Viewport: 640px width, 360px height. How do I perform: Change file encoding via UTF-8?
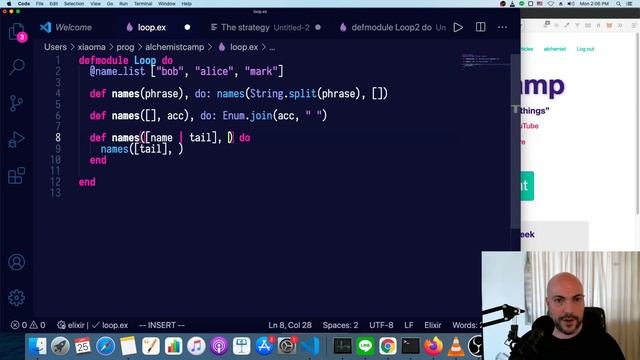pos(381,325)
